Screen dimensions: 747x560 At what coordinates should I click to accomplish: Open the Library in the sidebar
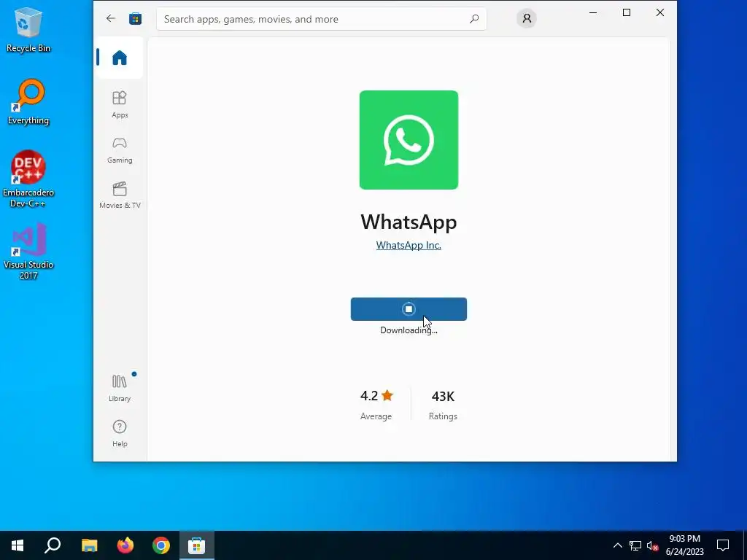(120, 388)
